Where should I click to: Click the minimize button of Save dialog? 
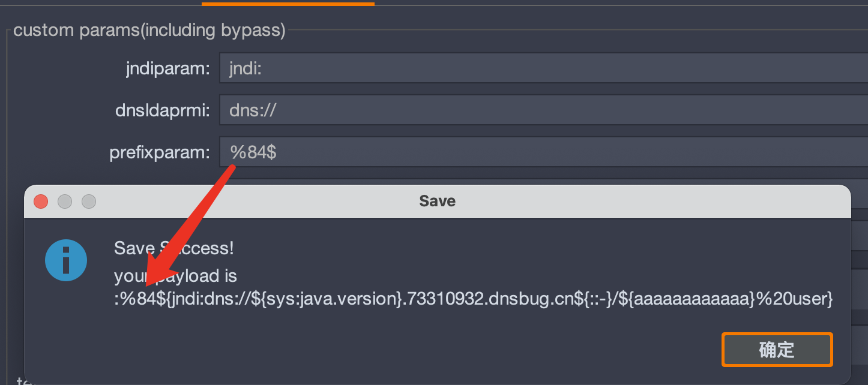[x=65, y=201]
